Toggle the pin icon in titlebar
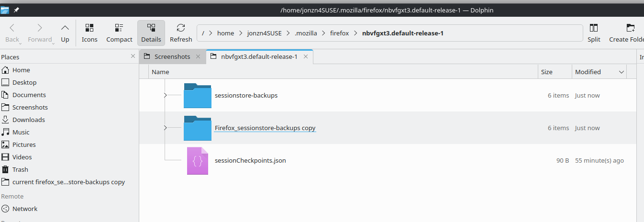Viewport: 644px width, 222px height. 17,10
